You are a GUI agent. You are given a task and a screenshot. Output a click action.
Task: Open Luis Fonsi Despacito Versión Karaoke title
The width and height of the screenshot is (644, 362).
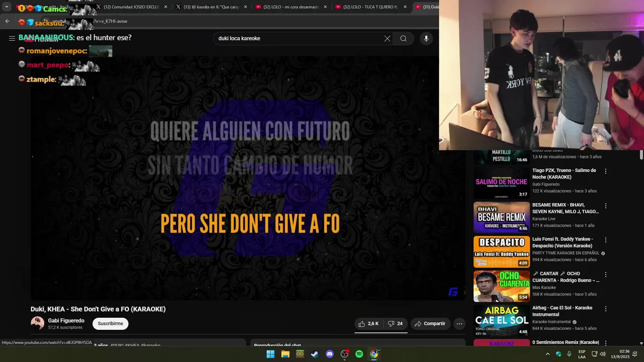[x=563, y=242]
